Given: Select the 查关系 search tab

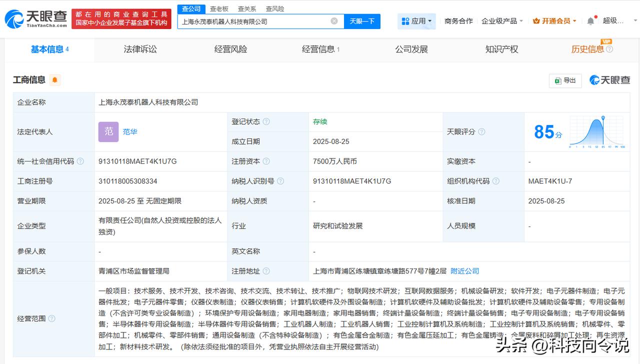Looking at the screenshot, I should point(247,9).
